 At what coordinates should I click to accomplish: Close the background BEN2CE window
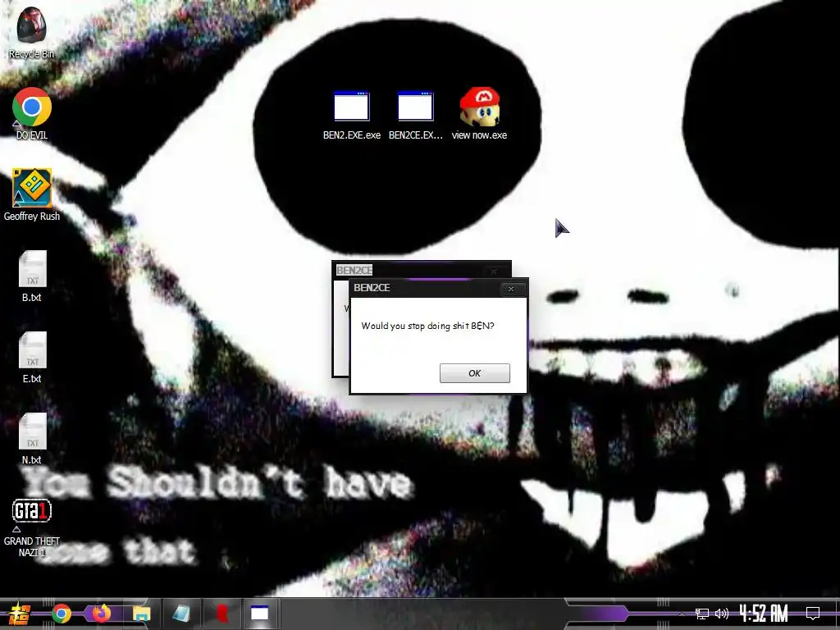[494, 272]
